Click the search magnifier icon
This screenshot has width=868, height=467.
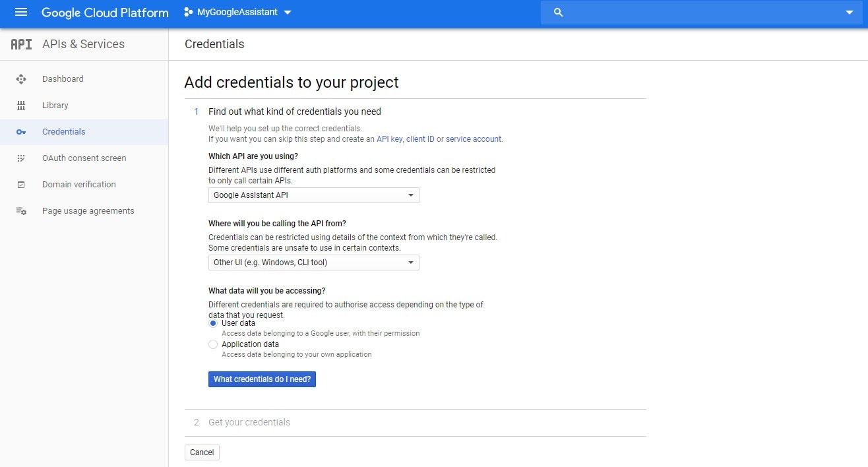[x=558, y=13]
